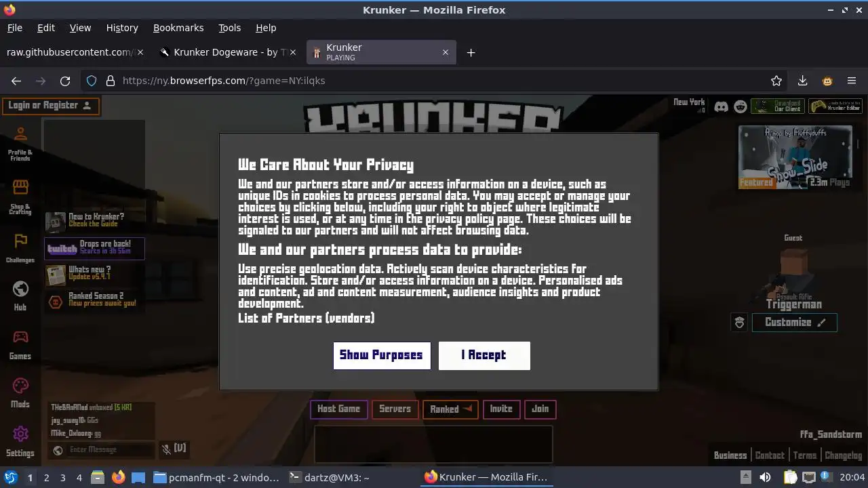This screenshot has width=868, height=488.
Task: Open the tracking protection shield icon
Action: (x=92, y=81)
